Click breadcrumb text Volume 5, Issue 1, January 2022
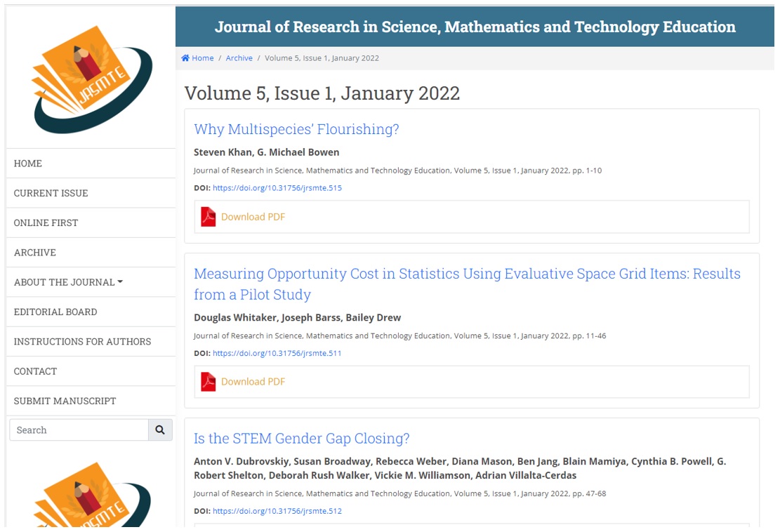The width and height of the screenshot is (780, 532). point(322,58)
